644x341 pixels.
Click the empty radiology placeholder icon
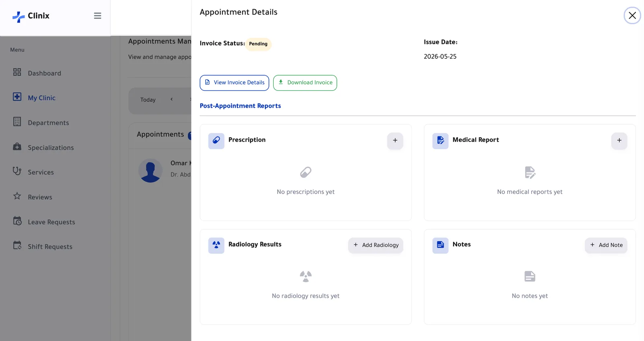pos(305,277)
